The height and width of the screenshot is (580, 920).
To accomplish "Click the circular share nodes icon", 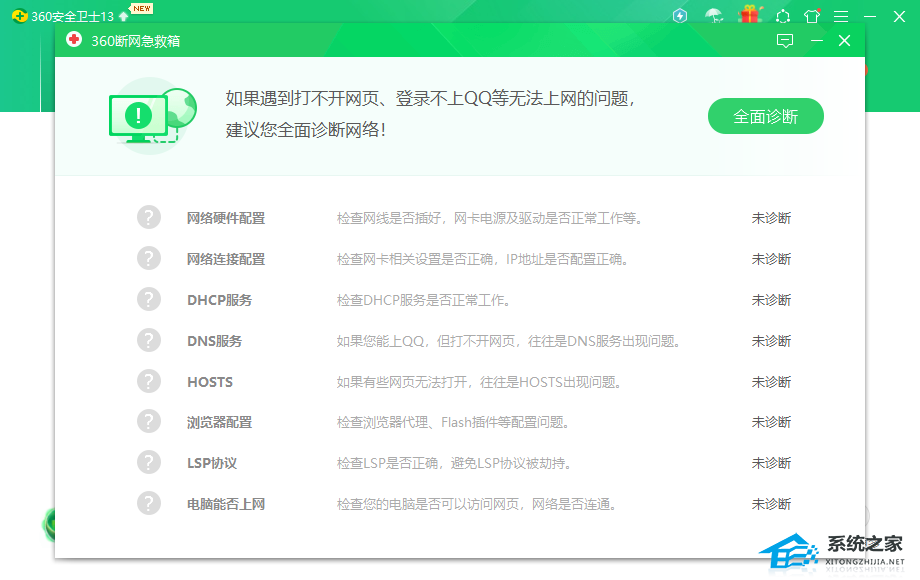I will tap(782, 16).
